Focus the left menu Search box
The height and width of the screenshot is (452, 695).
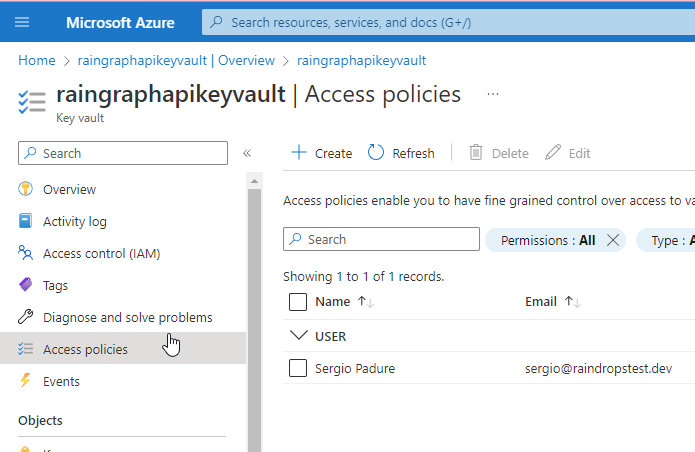coord(123,153)
